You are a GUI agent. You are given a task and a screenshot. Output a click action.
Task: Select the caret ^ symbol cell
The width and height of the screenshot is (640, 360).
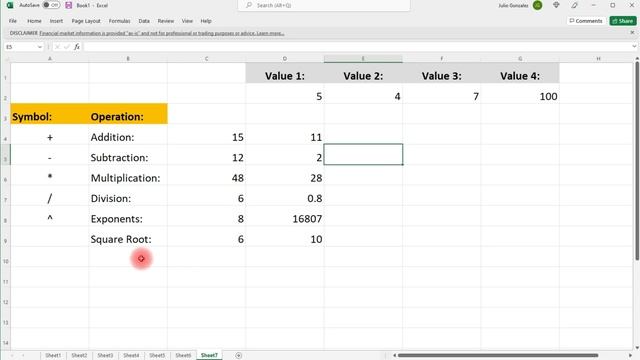(x=50, y=216)
